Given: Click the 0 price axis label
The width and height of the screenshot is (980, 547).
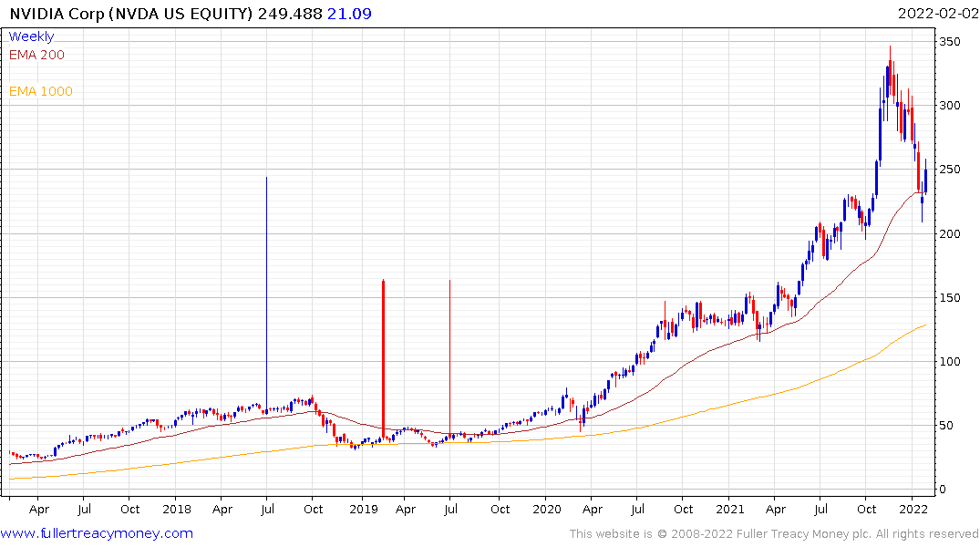Looking at the screenshot, I should click(x=944, y=490).
